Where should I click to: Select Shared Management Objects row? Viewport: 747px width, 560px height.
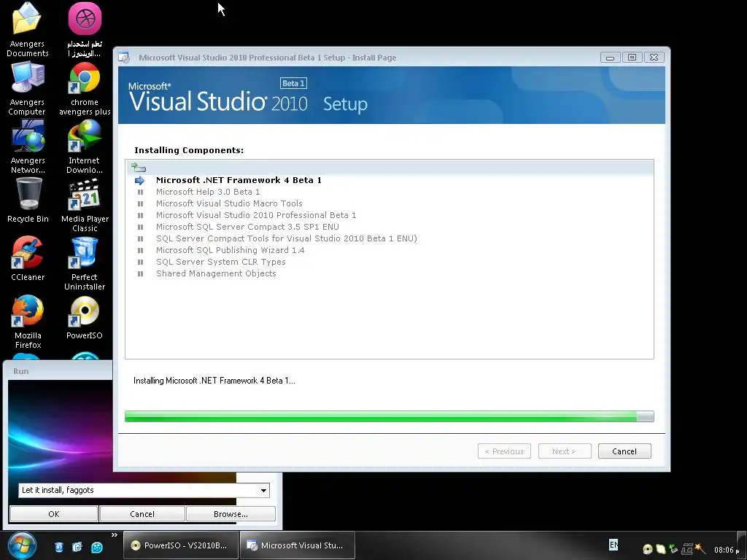[216, 273]
